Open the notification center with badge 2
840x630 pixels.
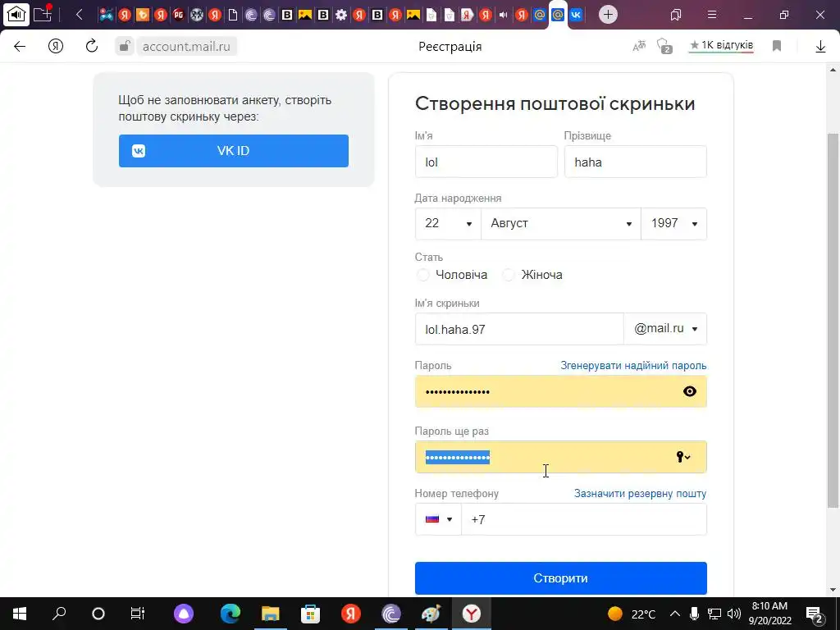tap(815, 614)
